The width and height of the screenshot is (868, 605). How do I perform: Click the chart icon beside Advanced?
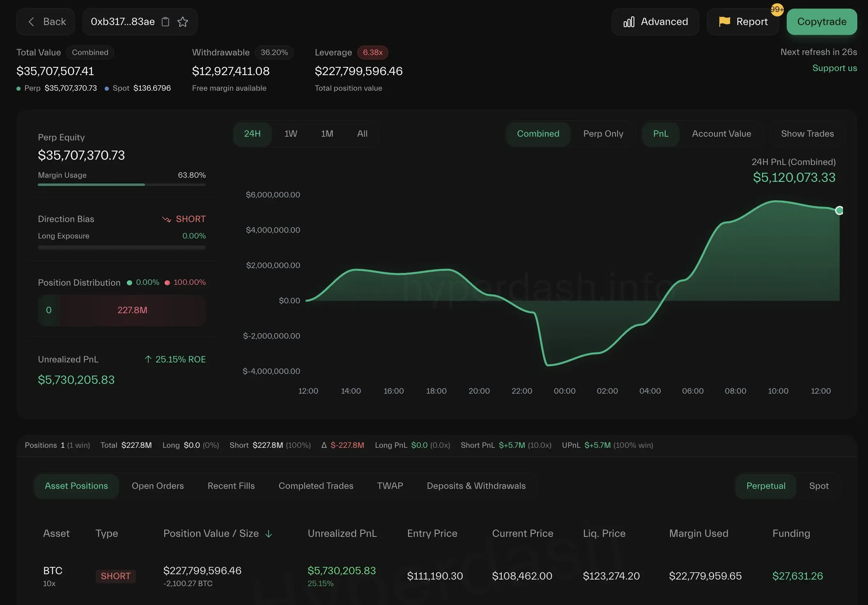(x=629, y=21)
